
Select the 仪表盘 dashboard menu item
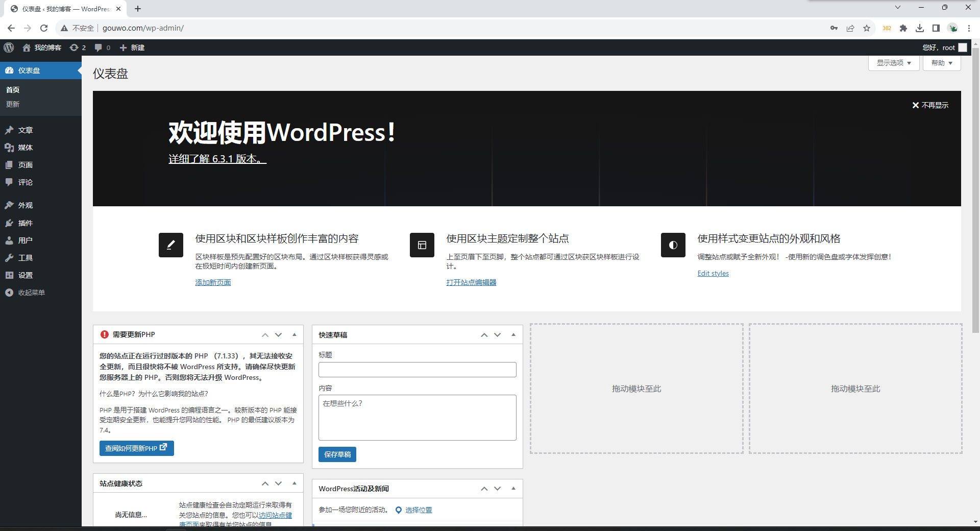[41, 70]
